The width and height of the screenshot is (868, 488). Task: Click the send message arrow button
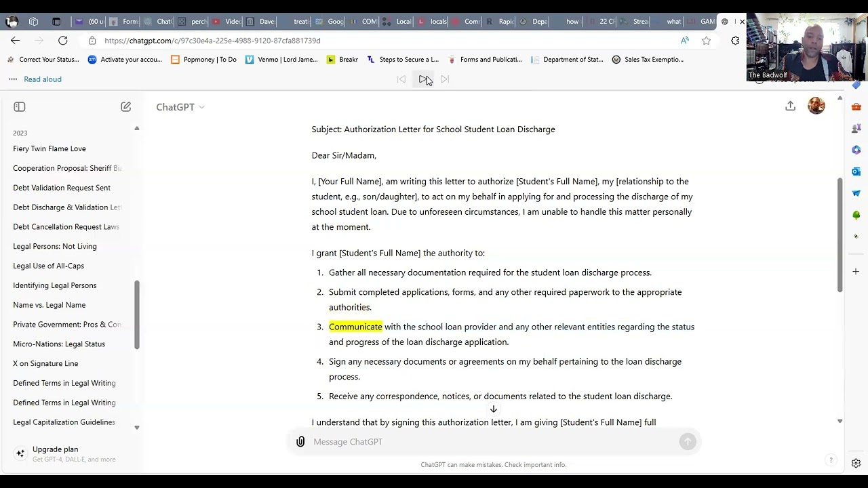click(688, 442)
